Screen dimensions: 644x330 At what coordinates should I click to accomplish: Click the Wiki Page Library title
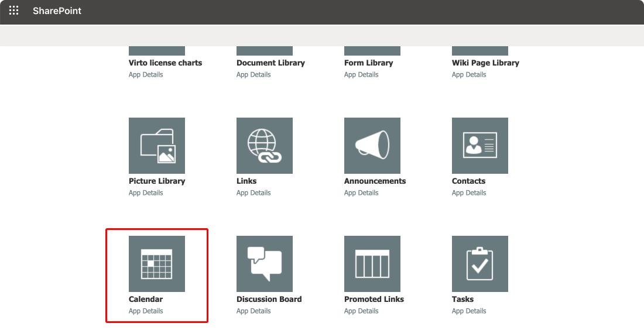(x=485, y=63)
